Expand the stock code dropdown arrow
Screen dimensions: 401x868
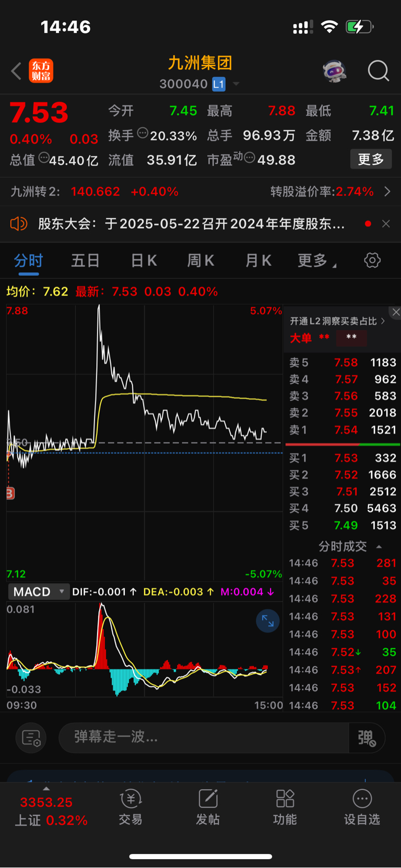236,84
